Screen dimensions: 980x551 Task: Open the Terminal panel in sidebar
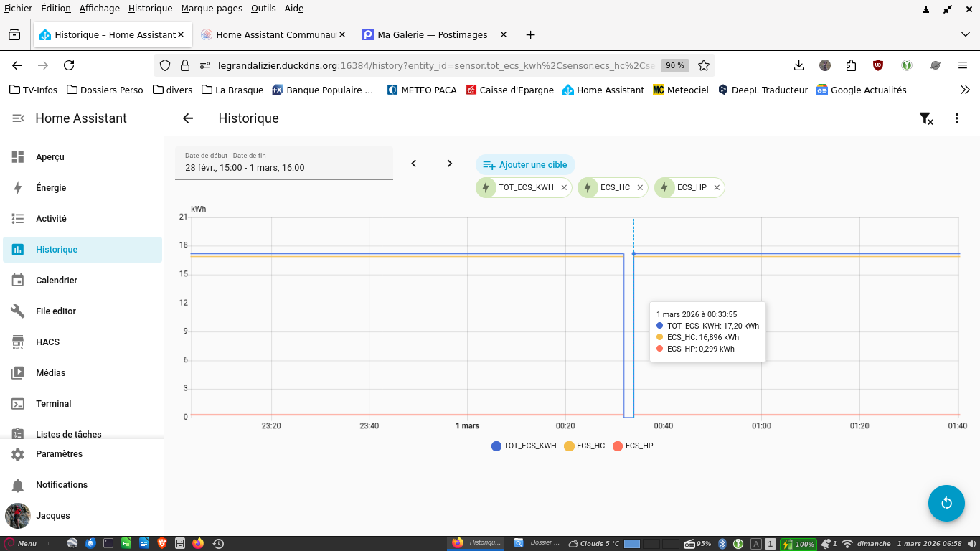coord(53,404)
